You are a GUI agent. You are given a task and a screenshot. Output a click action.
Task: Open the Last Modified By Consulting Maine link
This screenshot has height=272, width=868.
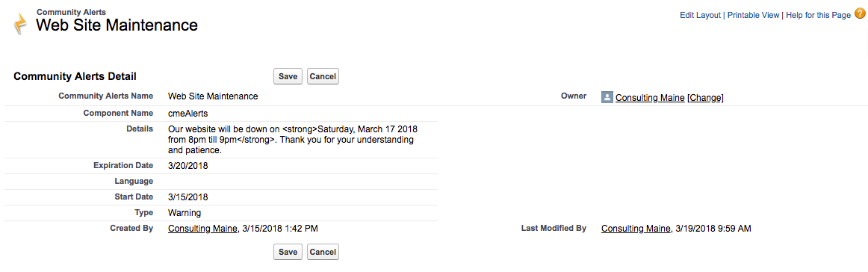point(636,228)
